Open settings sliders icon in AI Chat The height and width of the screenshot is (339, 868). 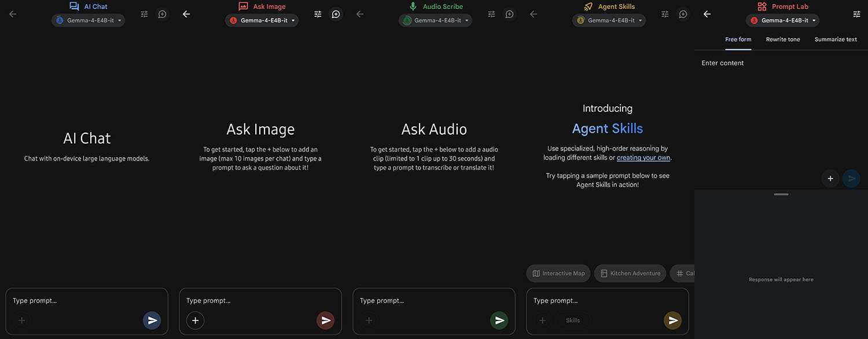coord(144,14)
